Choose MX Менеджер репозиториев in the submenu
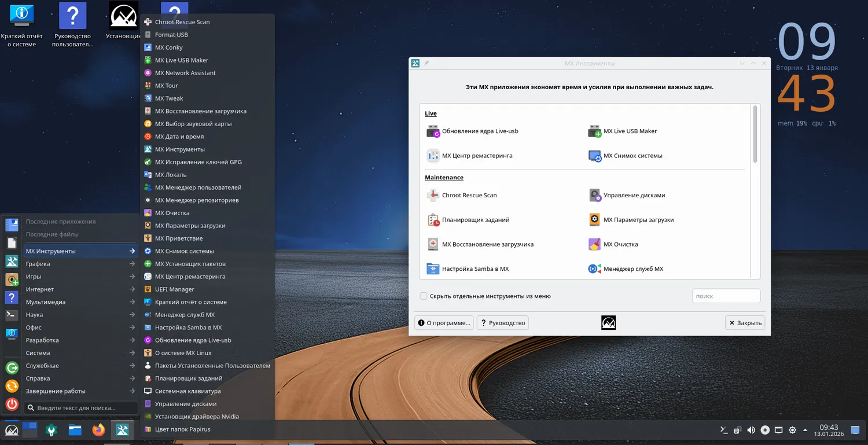 (207, 200)
